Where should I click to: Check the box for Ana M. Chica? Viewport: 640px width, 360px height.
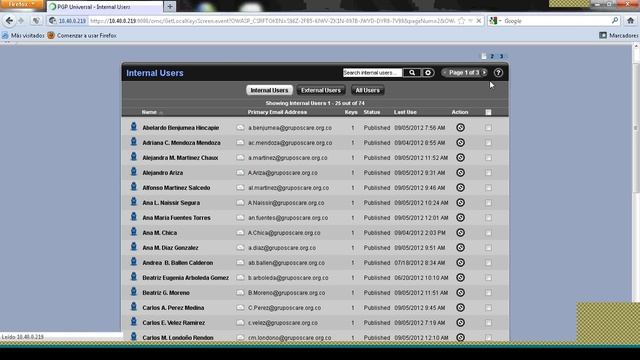coord(488,233)
